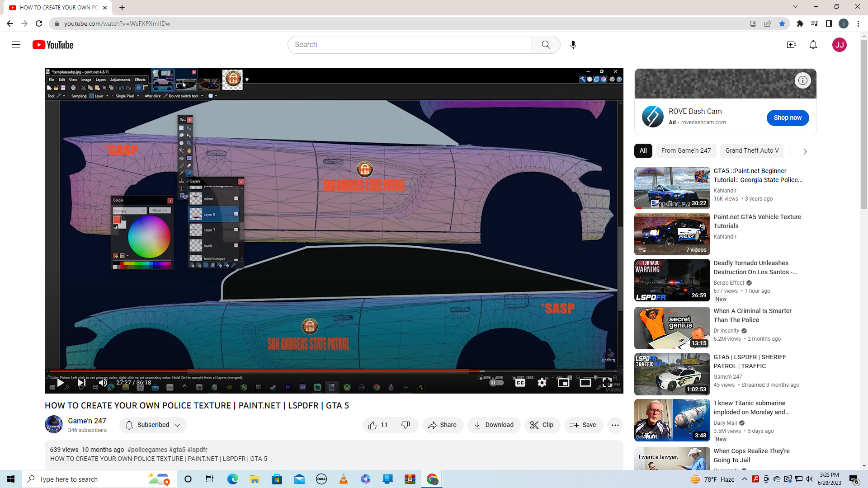This screenshot has width=868, height=488.
Task: Open the video settings gear
Action: point(542,383)
